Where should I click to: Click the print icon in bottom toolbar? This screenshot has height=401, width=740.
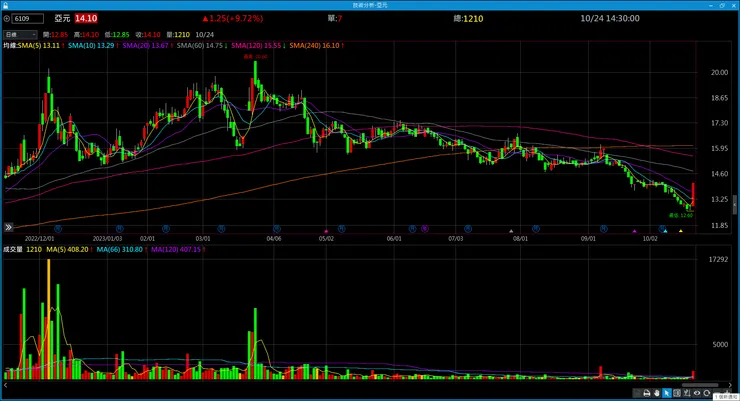click(647, 393)
